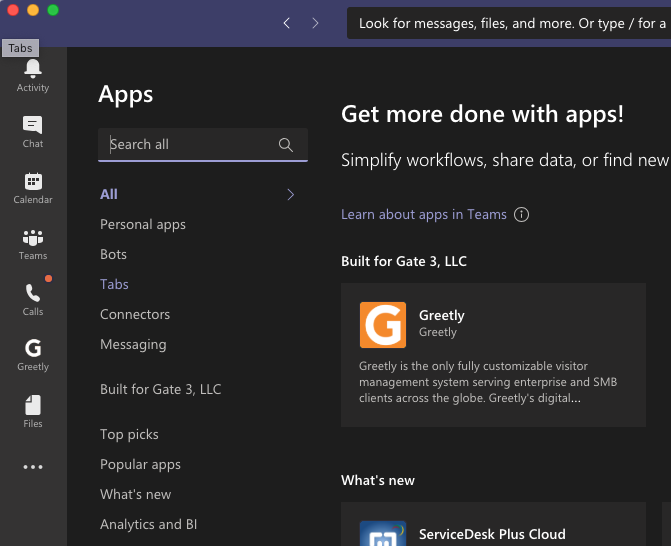671x546 pixels.
Task: Show more apps ellipsis icon
Action: coord(33,467)
